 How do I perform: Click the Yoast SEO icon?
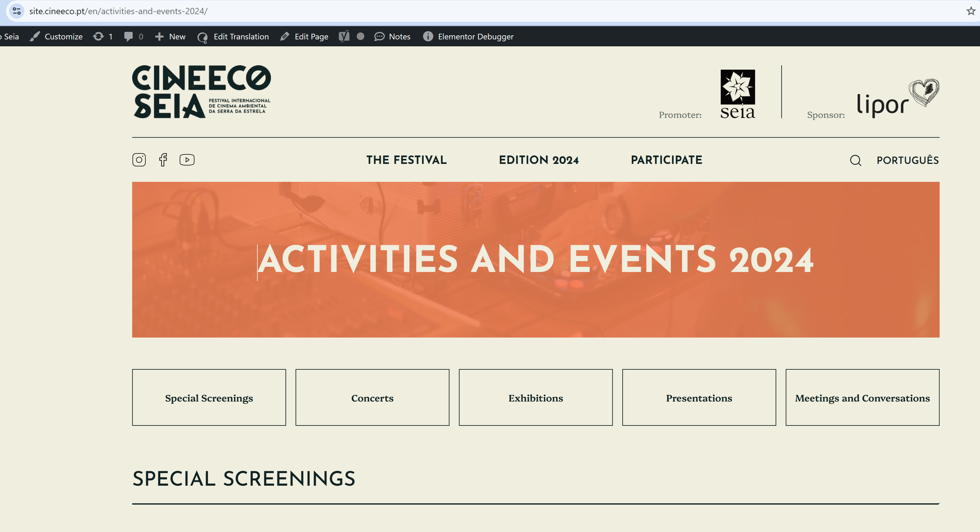click(344, 37)
